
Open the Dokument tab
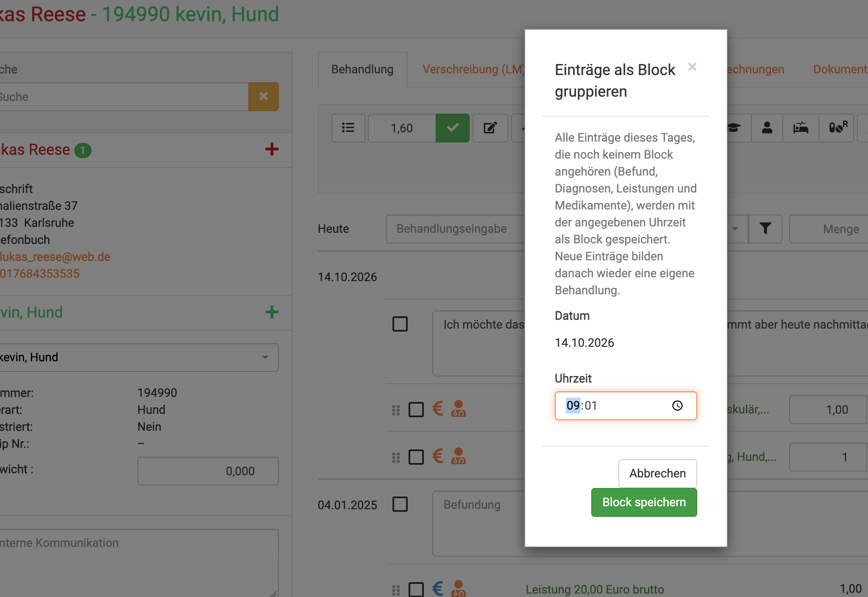[840, 70]
